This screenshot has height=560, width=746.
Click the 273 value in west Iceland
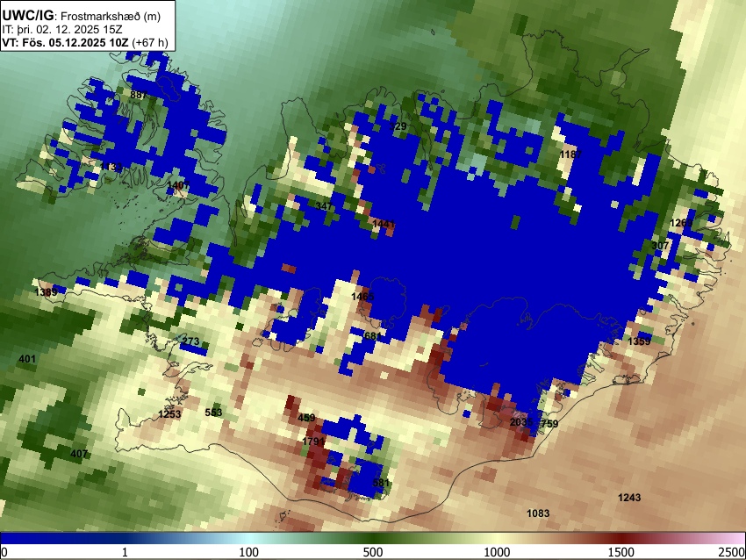point(190,341)
